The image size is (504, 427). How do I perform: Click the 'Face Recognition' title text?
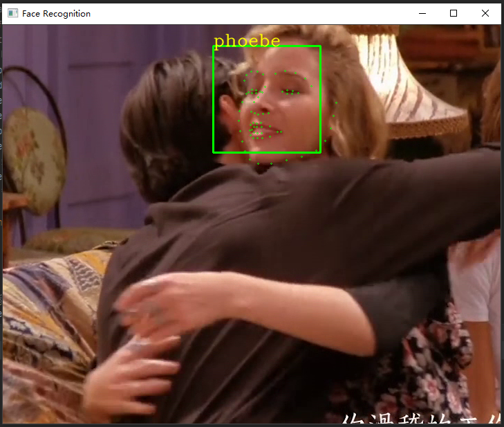click(x=56, y=14)
